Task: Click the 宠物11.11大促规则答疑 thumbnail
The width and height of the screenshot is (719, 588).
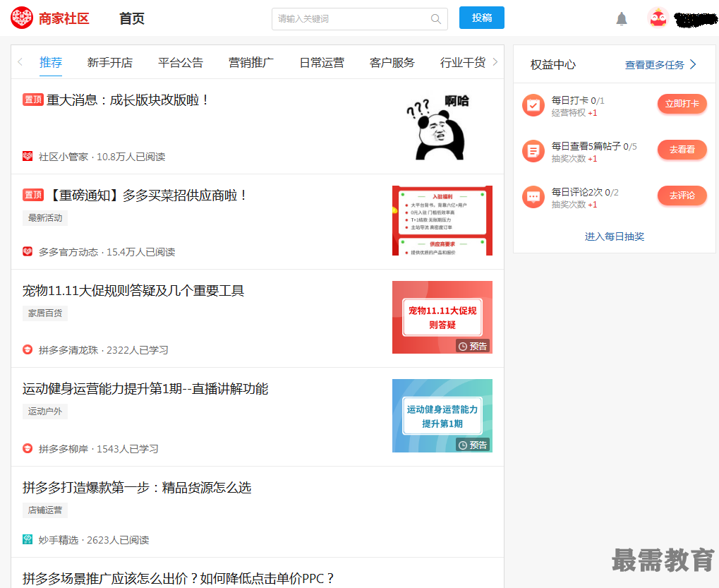Action: click(x=442, y=318)
